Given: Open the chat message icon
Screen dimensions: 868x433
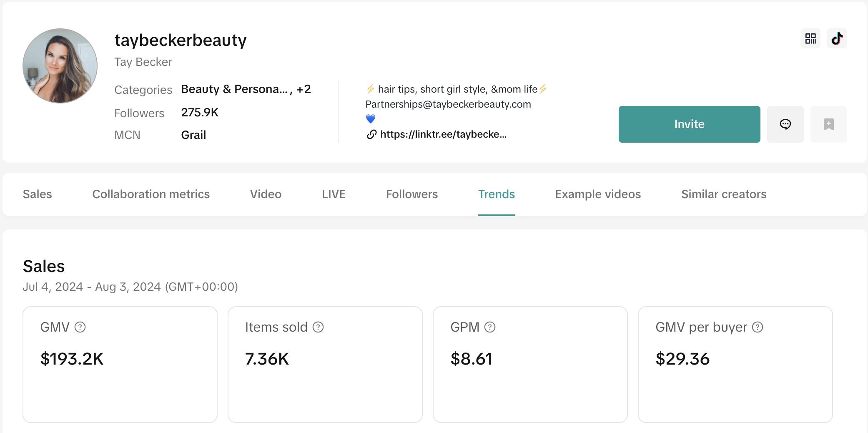Looking at the screenshot, I should [x=785, y=124].
